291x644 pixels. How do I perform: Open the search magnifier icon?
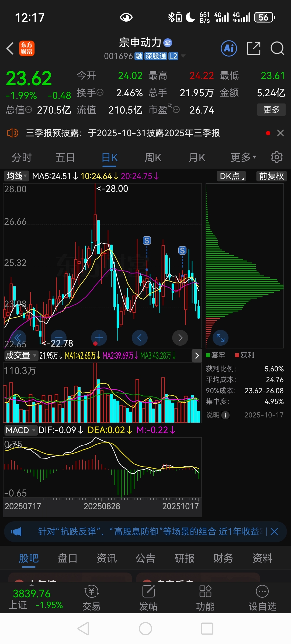(277, 49)
